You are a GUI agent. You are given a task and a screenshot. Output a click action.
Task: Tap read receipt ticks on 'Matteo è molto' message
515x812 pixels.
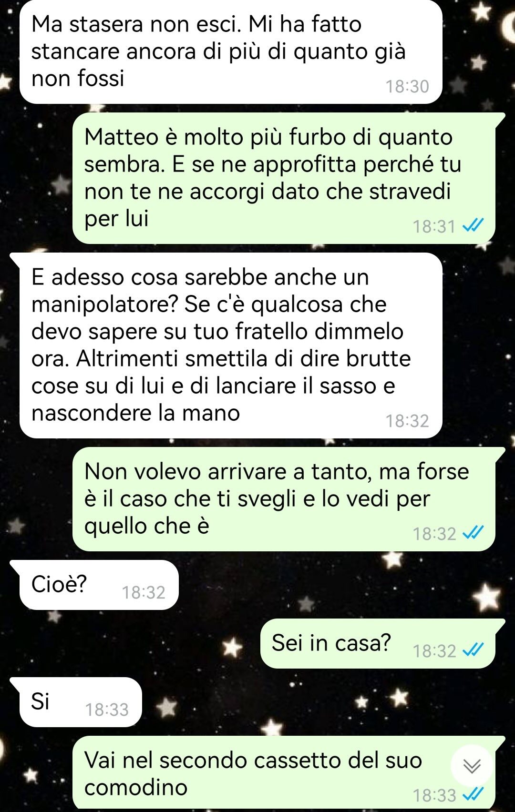[x=474, y=226]
